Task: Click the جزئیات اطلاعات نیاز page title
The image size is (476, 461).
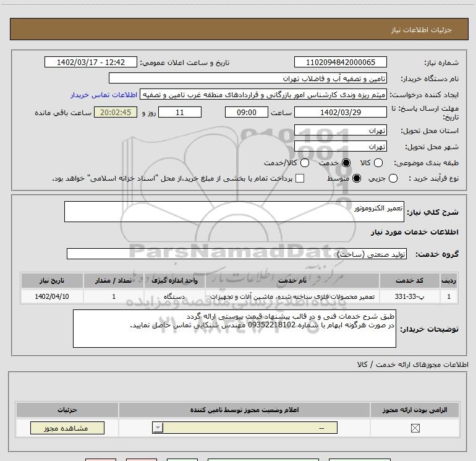Action: click(x=421, y=30)
